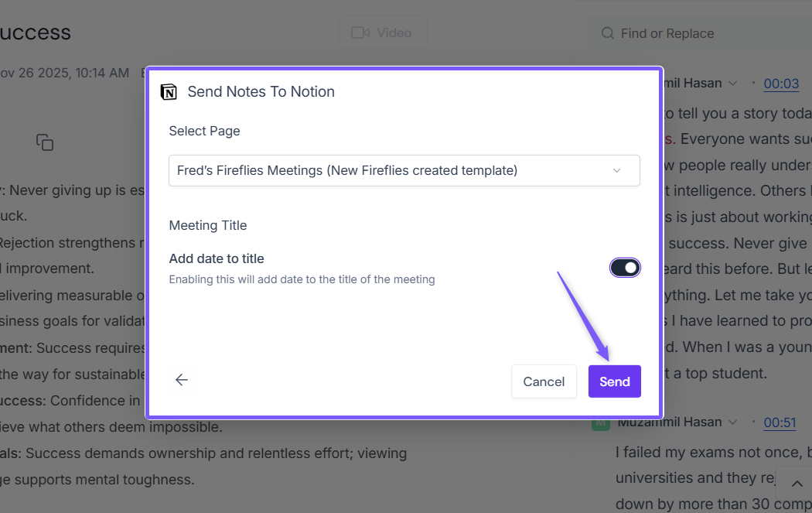812x513 pixels.
Task: Cancel sending notes to Notion
Action: [x=544, y=381]
